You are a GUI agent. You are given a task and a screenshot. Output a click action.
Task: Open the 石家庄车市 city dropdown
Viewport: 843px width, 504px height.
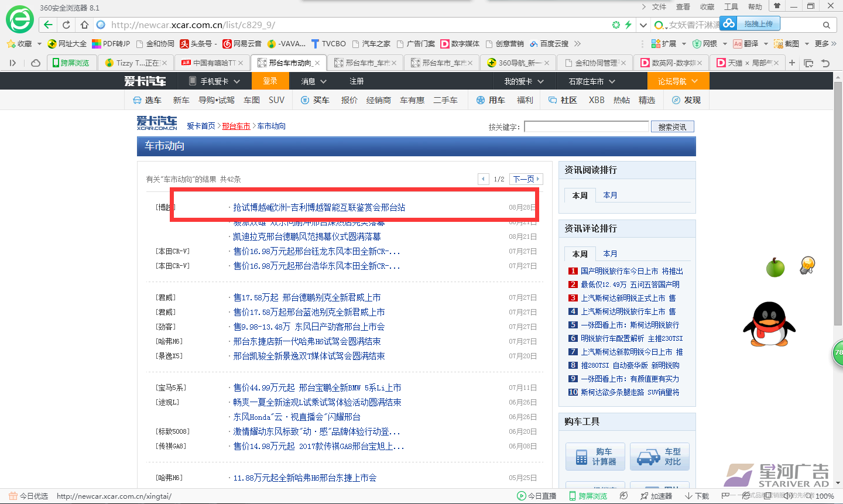[592, 81]
